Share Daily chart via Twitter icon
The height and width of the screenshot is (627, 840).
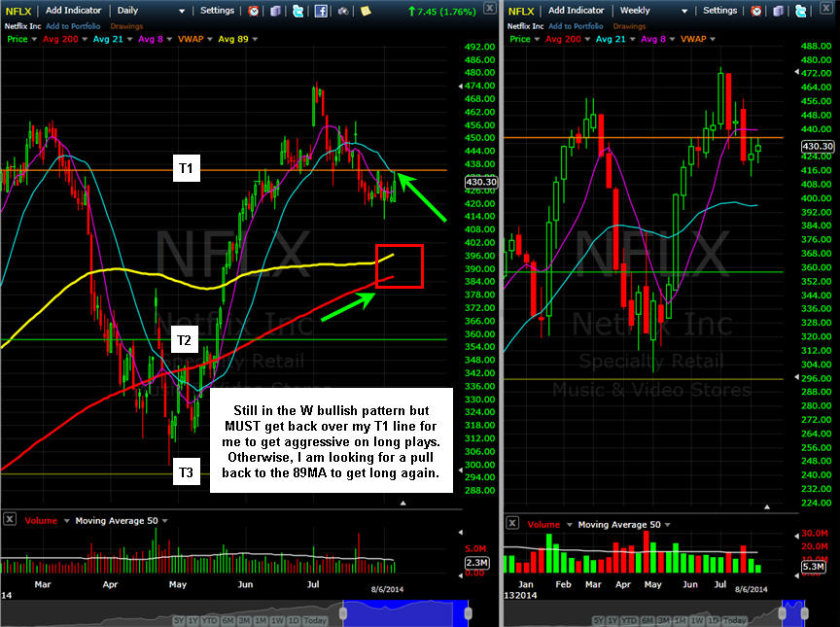(297, 11)
